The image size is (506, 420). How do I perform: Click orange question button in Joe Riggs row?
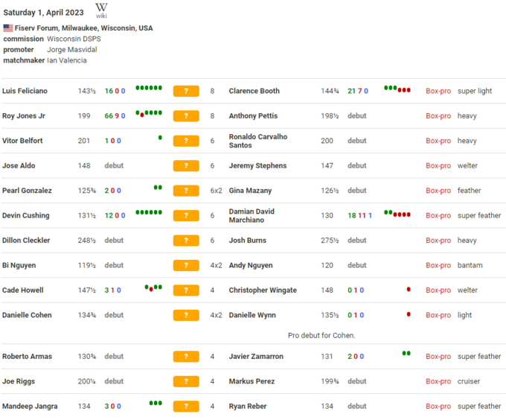click(x=186, y=382)
